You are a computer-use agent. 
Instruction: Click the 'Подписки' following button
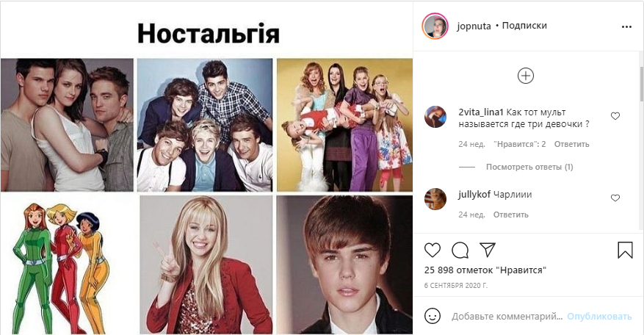(x=524, y=26)
